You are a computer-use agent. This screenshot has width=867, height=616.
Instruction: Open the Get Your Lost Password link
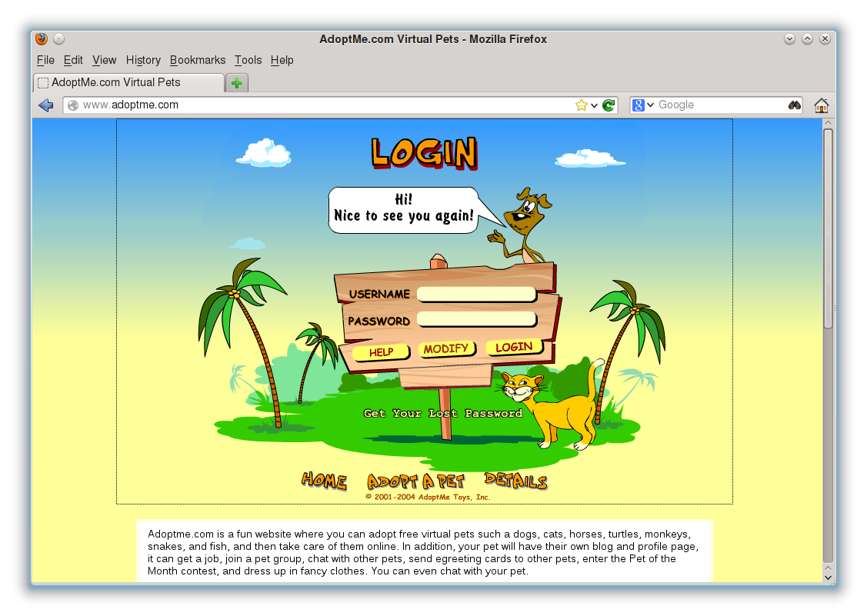[x=443, y=413]
